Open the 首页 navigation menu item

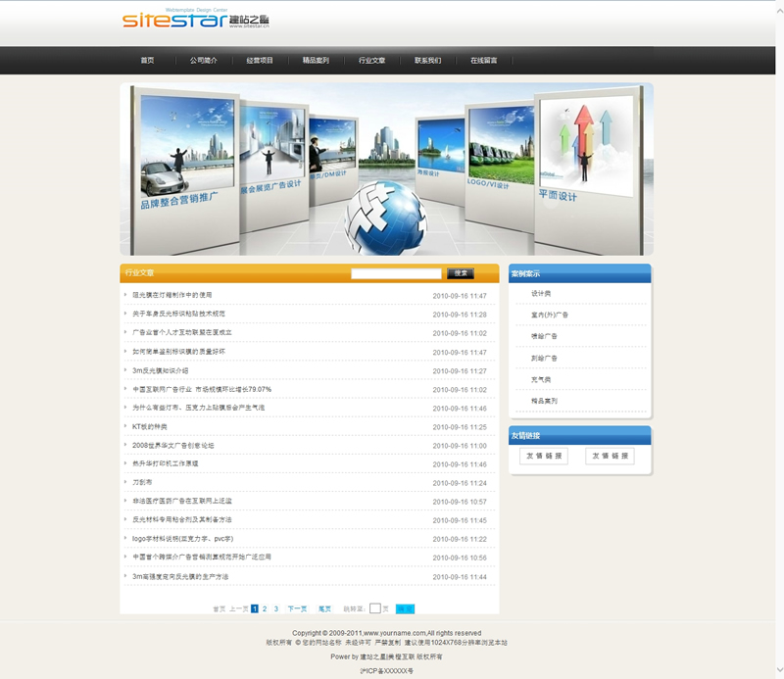coord(147,61)
